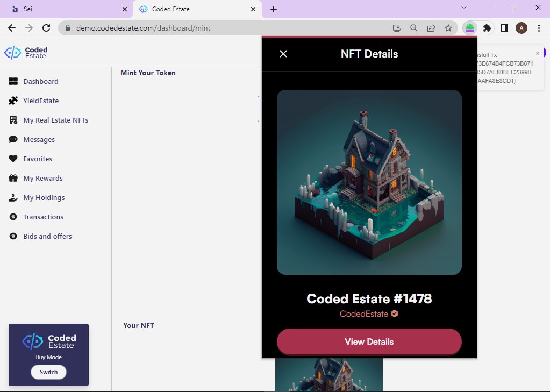Click the Bids and offers coin icon
This screenshot has width=550, height=392.
13,236
